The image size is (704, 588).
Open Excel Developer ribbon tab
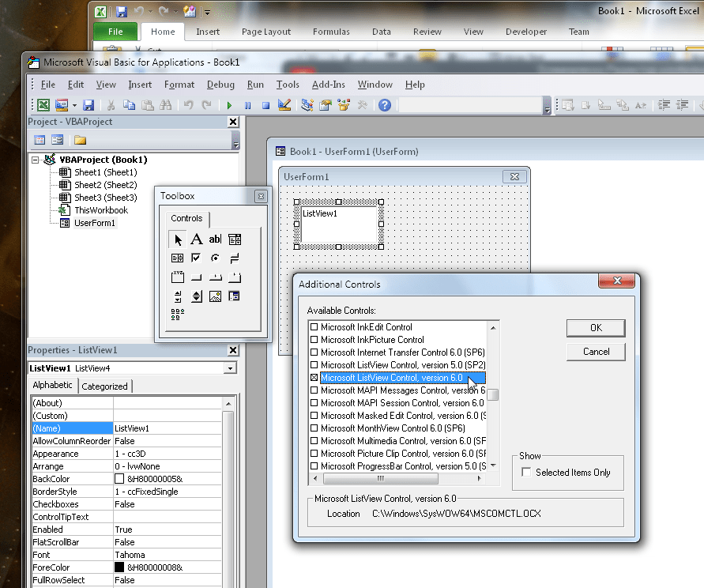click(526, 32)
